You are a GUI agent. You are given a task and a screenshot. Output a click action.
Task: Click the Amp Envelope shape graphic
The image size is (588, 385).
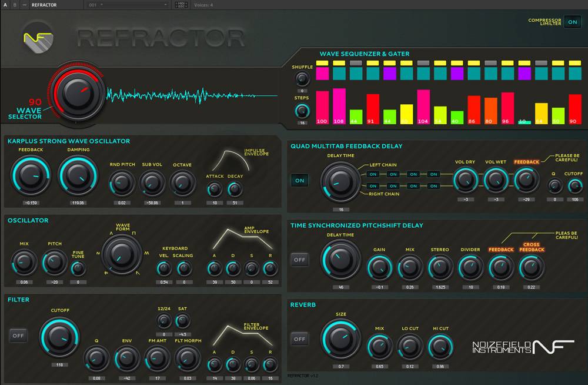point(243,238)
